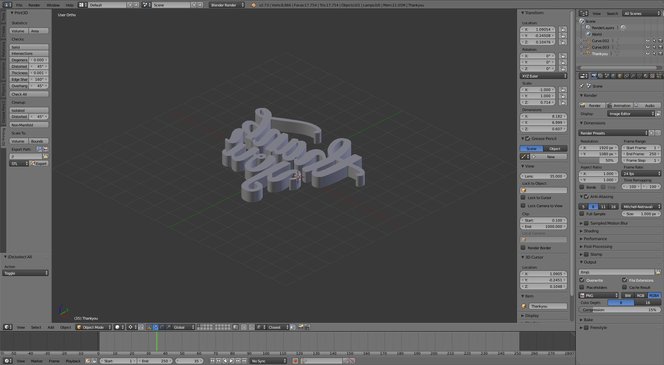Viewport: 664px width, 365px height.
Task: Open the Image Editor display dropdown
Action: 631,113
